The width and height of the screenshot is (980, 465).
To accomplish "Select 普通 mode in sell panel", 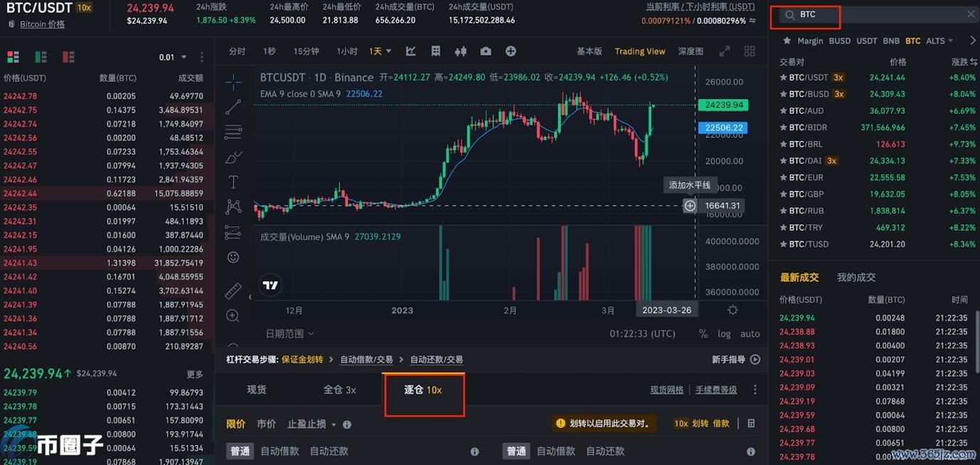I will 516,451.
